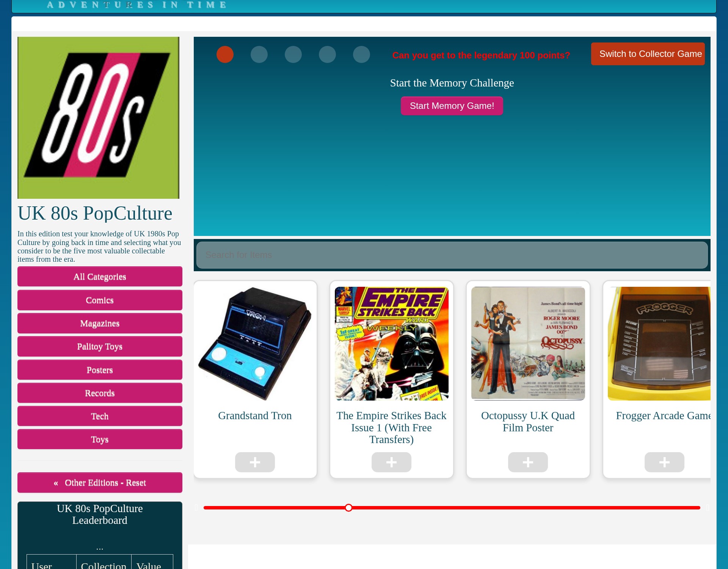Add Empire Strikes Back Issue 1 via plus
Screen dimensions: 728x569
[x=391, y=462]
